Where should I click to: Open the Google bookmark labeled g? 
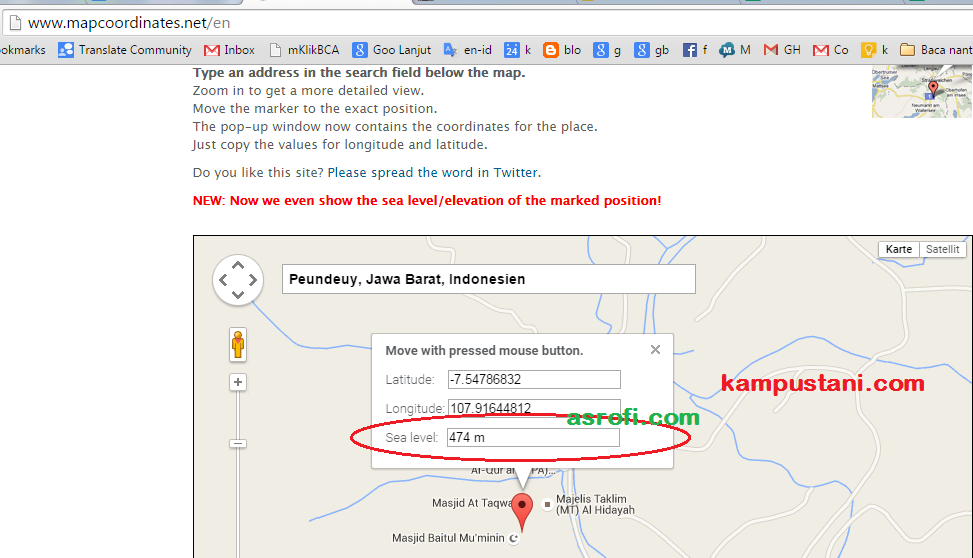(607, 50)
